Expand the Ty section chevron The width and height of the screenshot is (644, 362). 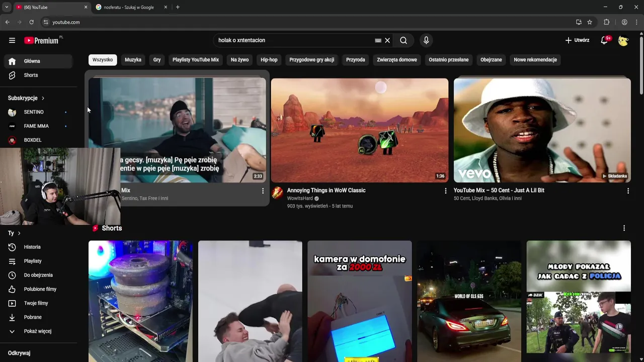(x=19, y=233)
